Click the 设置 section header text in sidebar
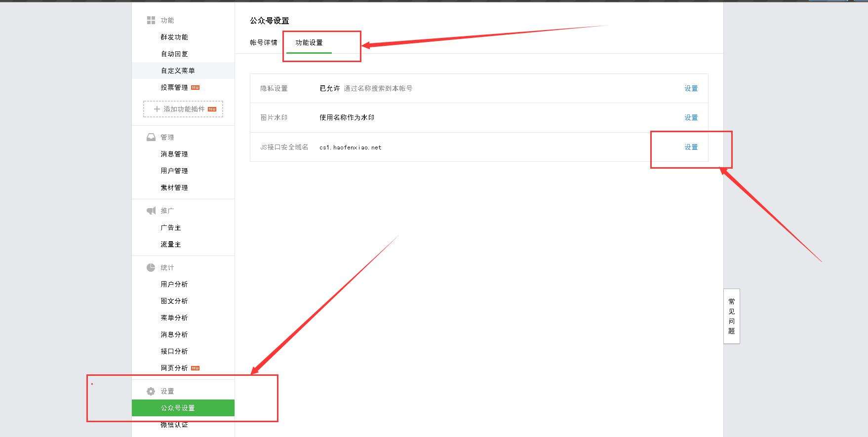 [x=167, y=391]
